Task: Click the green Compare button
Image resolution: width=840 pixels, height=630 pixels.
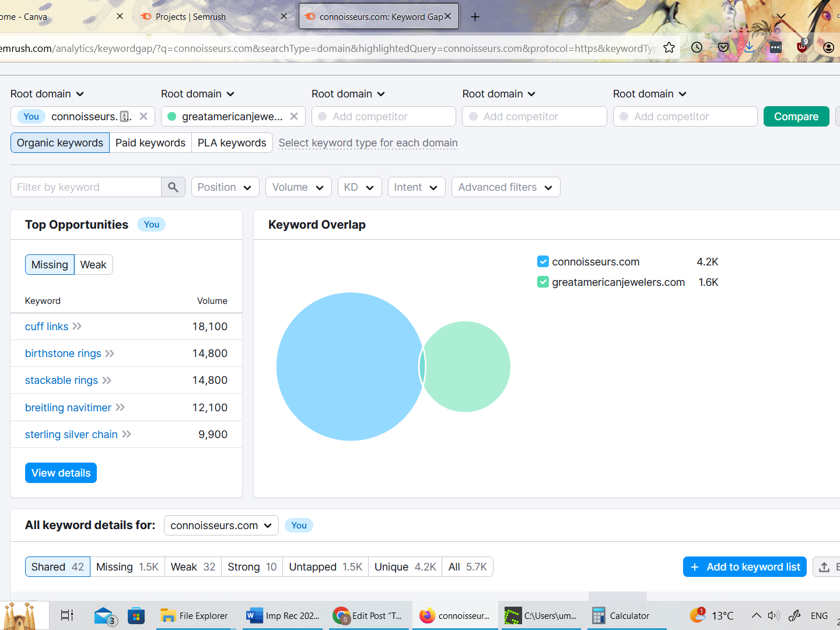Action: coord(796,117)
